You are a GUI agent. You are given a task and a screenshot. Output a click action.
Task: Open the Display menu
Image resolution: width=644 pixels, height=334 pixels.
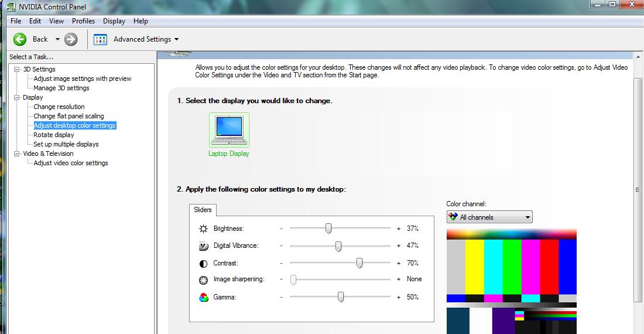[x=114, y=21]
